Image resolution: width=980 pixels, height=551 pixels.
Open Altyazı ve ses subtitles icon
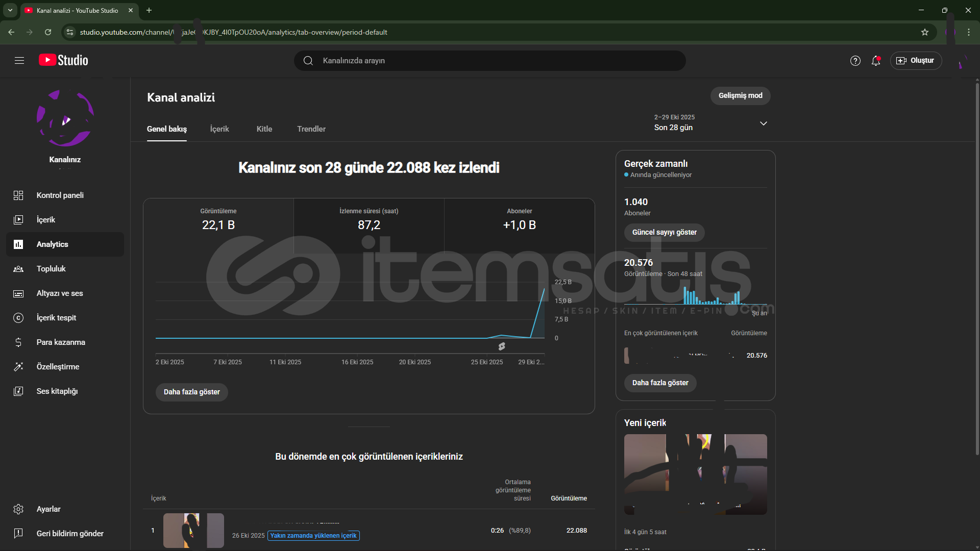pos(18,293)
